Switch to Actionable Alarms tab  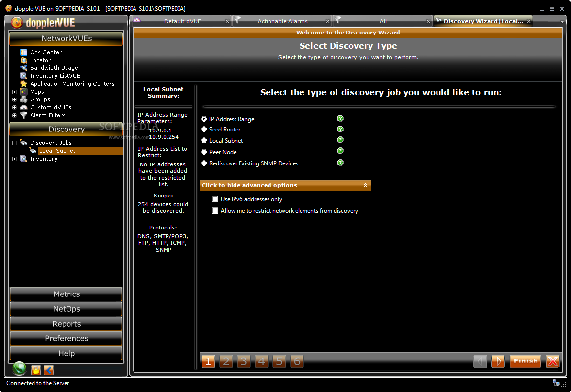tap(282, 21)
